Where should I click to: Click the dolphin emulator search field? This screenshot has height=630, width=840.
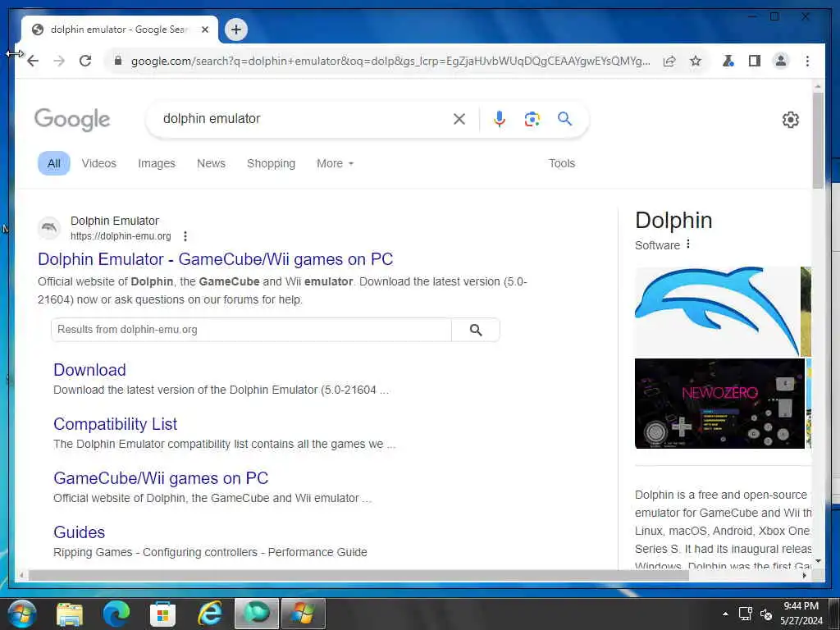[303, 118]
